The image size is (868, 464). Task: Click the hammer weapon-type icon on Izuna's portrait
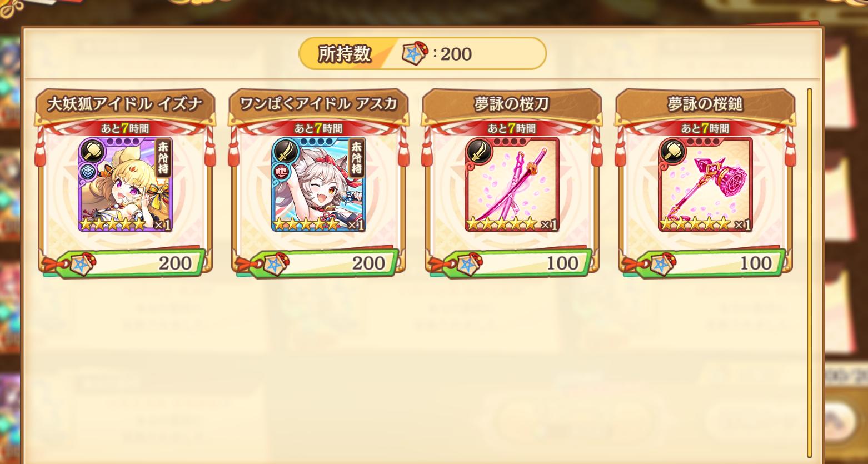tap(92, 151)
